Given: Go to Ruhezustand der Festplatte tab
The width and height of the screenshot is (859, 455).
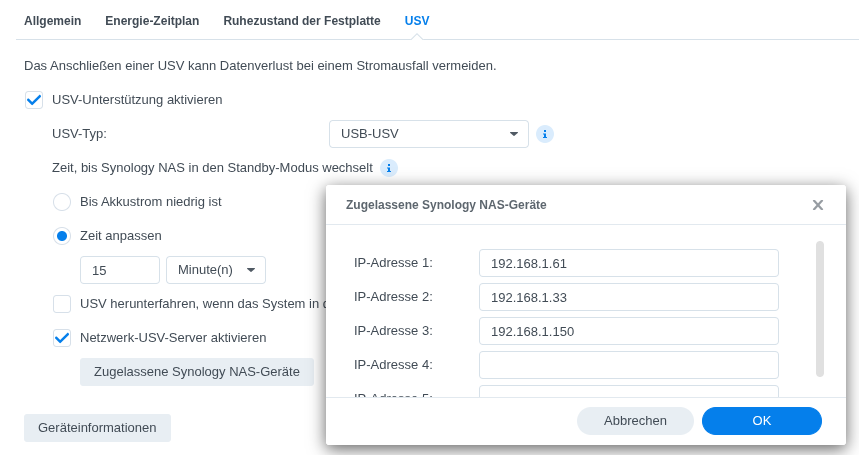Looking at the screenshot, I should click(x=302, y=21).
